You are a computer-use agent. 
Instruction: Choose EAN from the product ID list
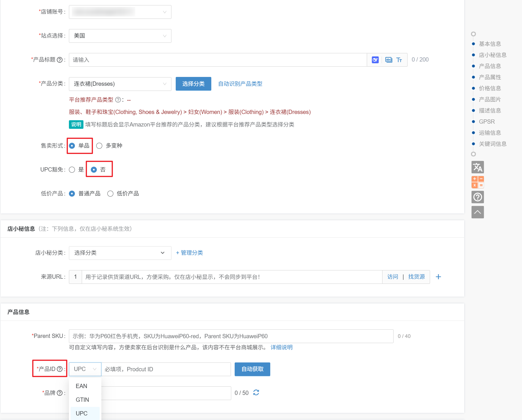(81, 386)
